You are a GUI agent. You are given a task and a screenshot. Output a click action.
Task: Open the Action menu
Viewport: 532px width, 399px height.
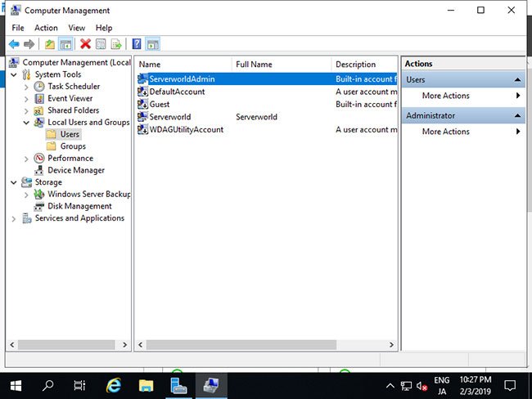point(46,28)
